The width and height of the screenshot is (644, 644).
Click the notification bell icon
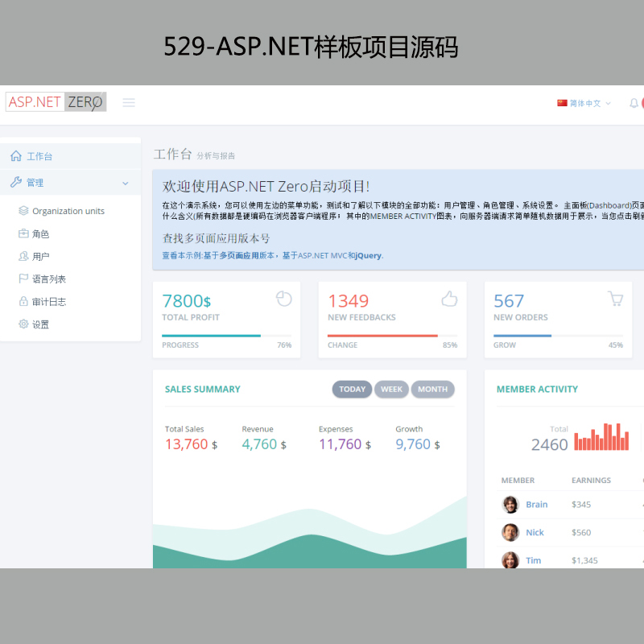634,103
